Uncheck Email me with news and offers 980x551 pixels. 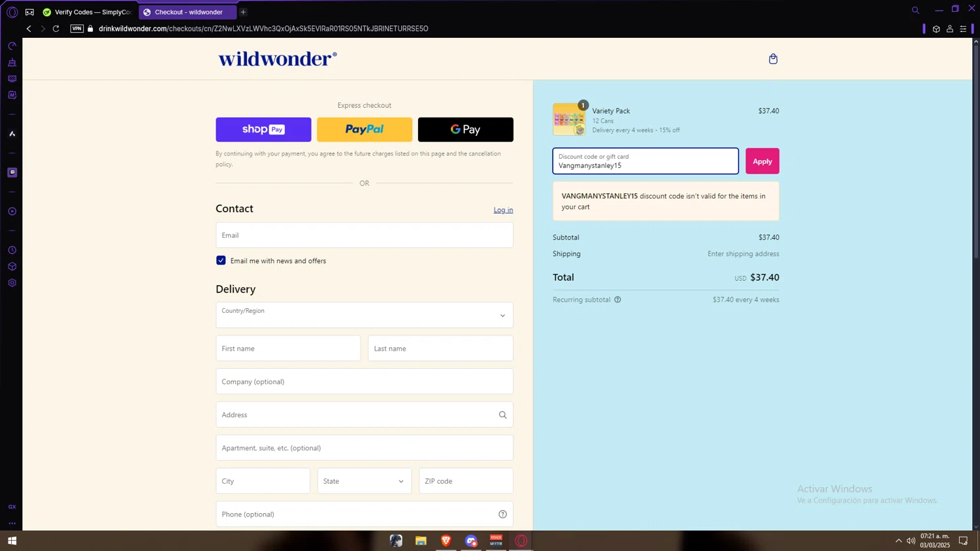[221, 260]
